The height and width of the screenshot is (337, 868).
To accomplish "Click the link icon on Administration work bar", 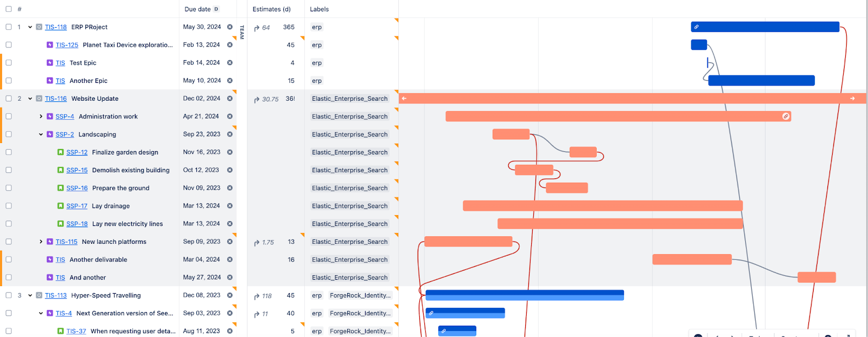I will (x=786, y=116).
